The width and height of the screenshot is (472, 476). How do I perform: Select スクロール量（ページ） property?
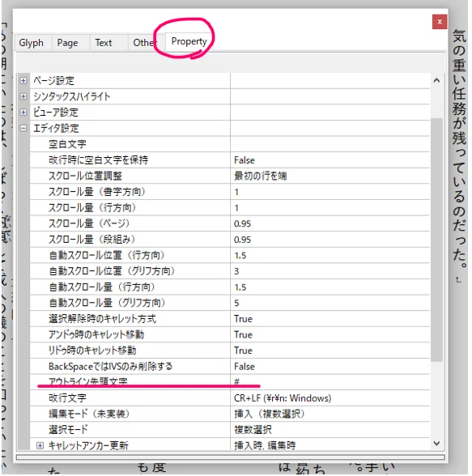[89, 223]
